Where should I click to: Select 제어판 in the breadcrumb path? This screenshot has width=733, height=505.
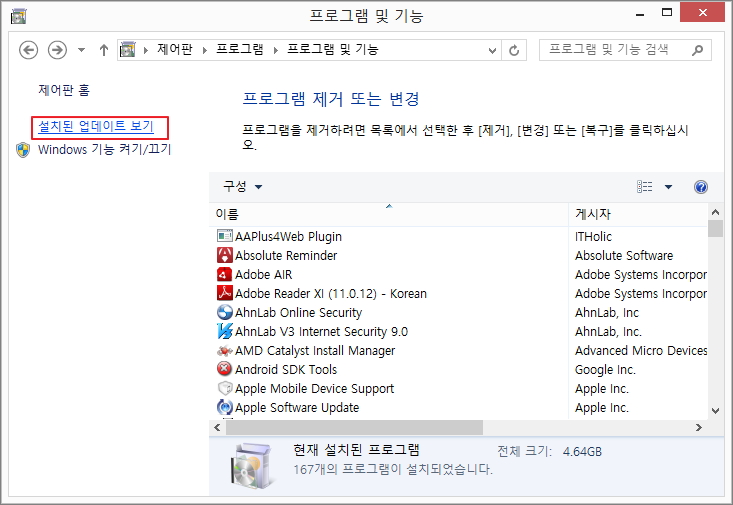click(x=175, y=49)
